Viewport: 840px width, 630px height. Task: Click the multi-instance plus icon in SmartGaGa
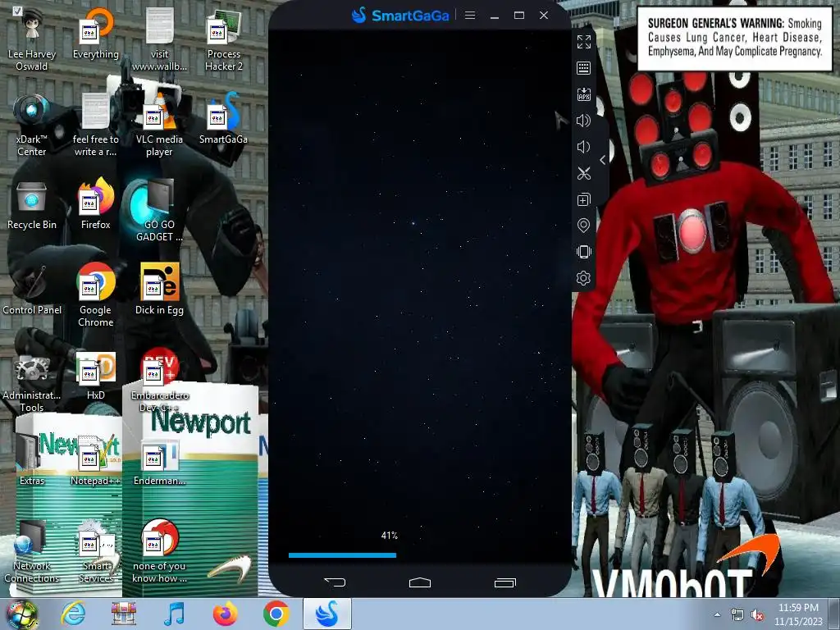point(584,199)
